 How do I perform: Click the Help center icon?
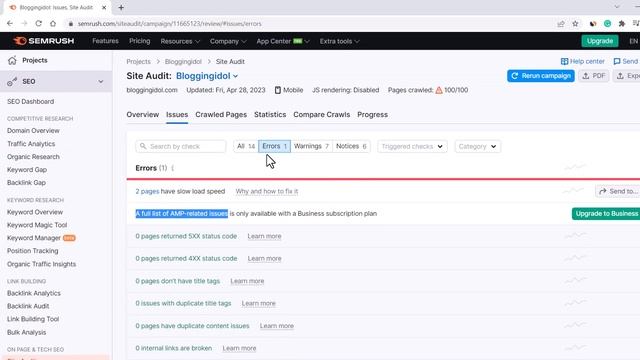coord(564,61)
